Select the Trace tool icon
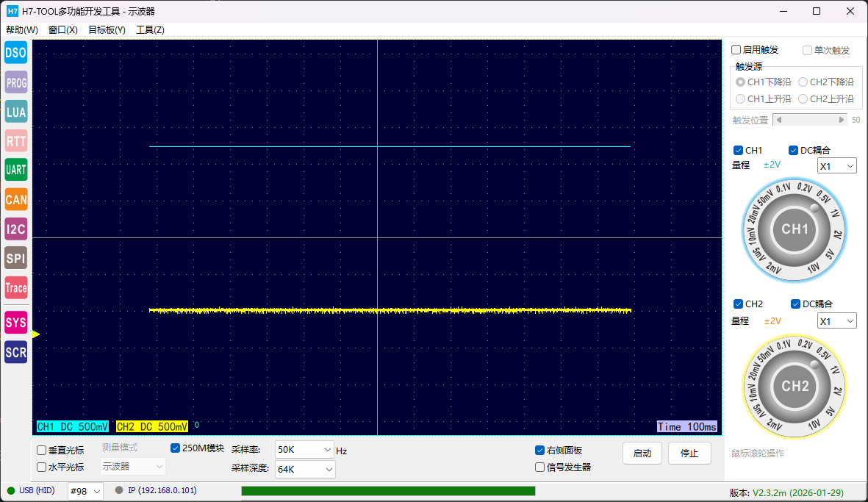The width and height of the screenshot is (868, 502). tap(15, 287)
